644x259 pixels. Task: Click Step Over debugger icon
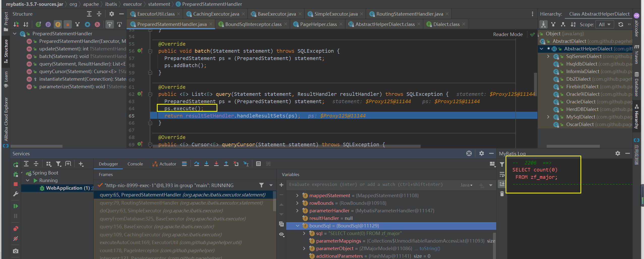[197, 164]
